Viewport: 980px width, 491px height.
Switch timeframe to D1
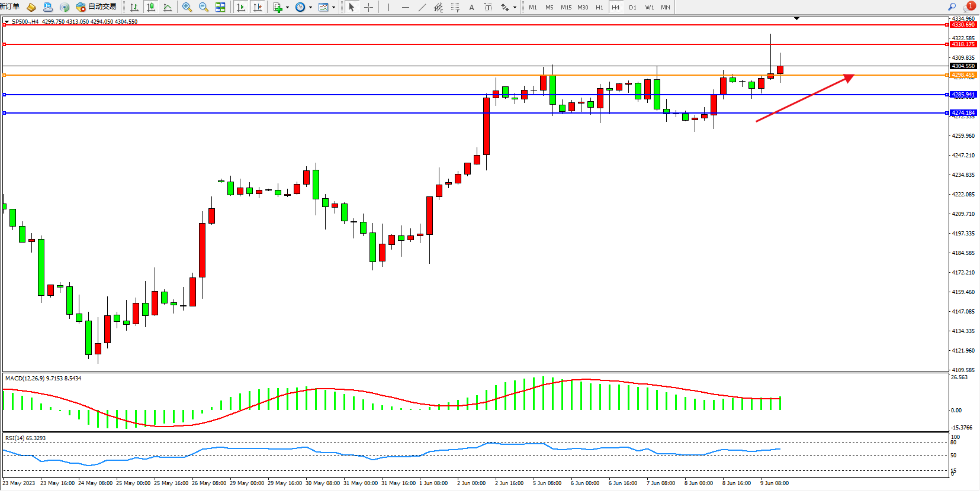632,7
